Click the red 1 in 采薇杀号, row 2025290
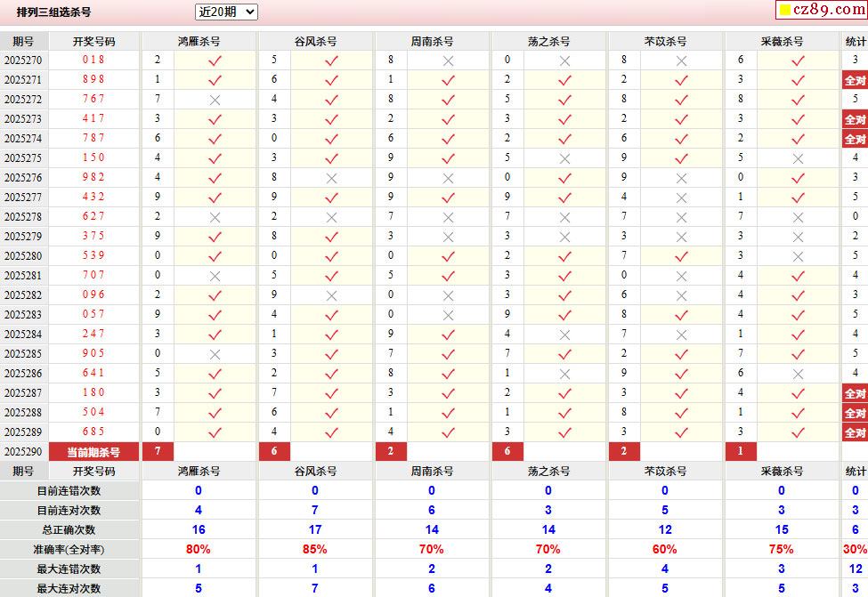 [x=741, y=451]
